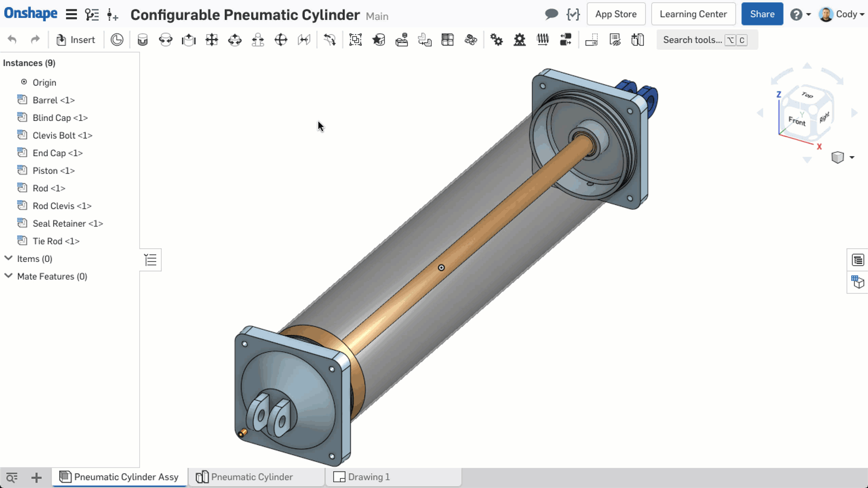Screen dimensions: 868x488
Task: Click the Front face of view cube
Action: tap(796, 121)
